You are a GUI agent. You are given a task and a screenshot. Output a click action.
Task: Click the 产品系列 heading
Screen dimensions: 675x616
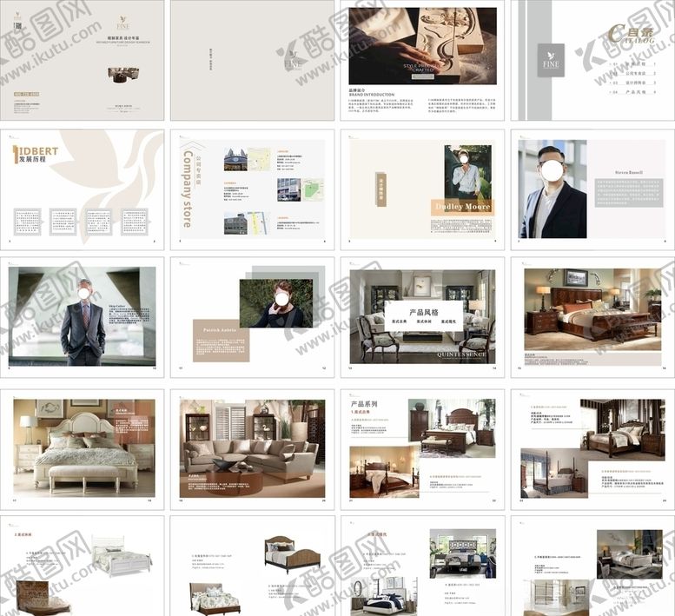pos(369,405)
